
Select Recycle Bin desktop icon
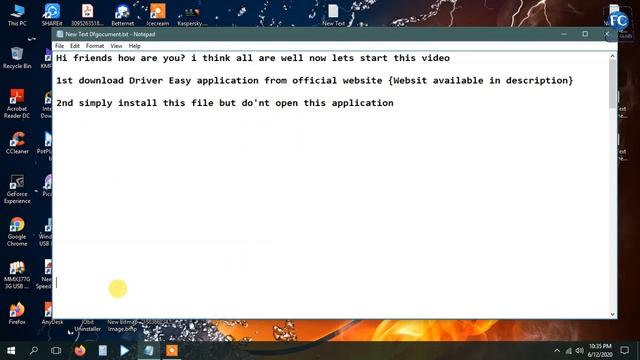[17, 58]
